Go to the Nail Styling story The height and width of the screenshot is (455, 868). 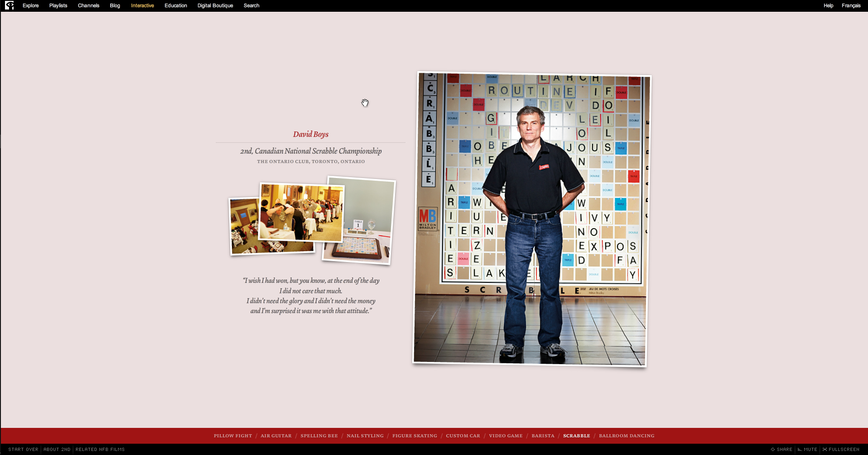point(365,436)
